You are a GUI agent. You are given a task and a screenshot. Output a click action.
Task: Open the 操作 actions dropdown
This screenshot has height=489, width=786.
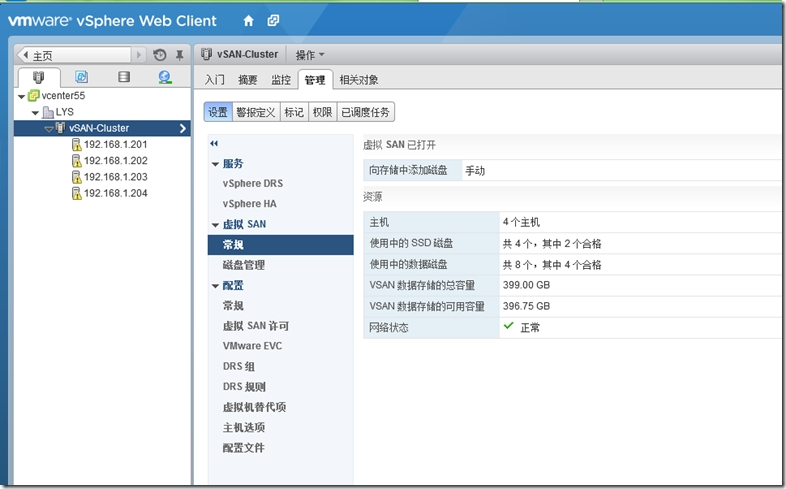click(310, 55)
